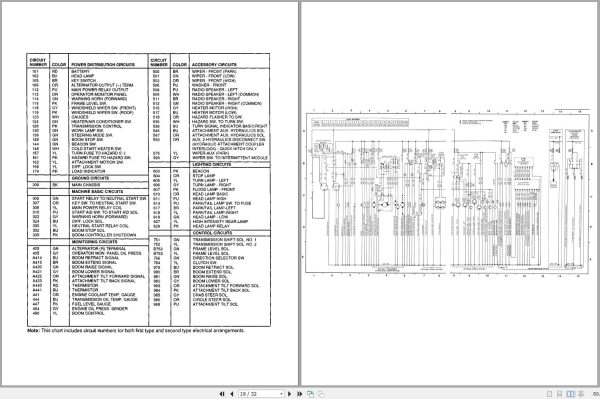Viewport: 600px width, 399px height.
Task: Click the 'KEY SWITCH' row text
Action: click(x=83, y=81)
